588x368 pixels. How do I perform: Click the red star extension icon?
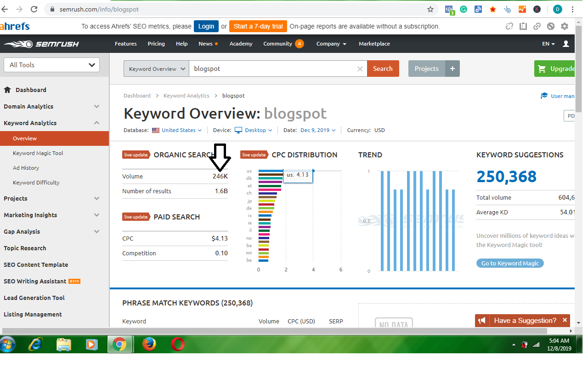(493, 9)
